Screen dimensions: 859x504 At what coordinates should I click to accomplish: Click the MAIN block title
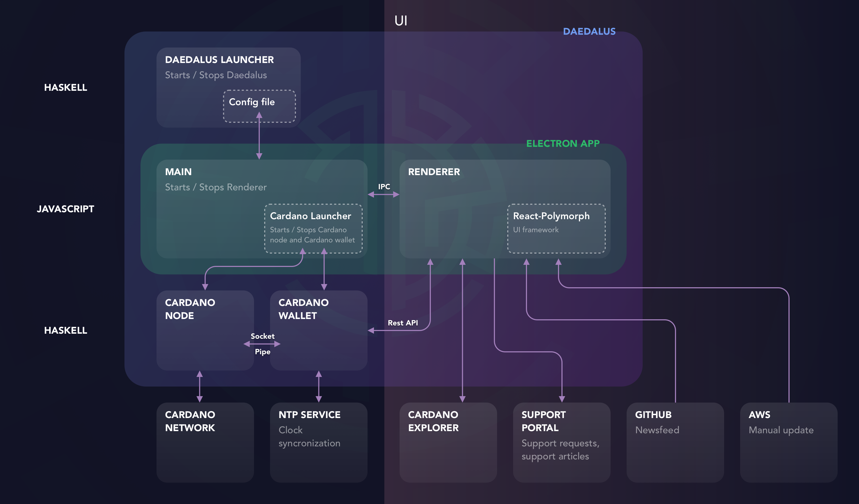178,172
